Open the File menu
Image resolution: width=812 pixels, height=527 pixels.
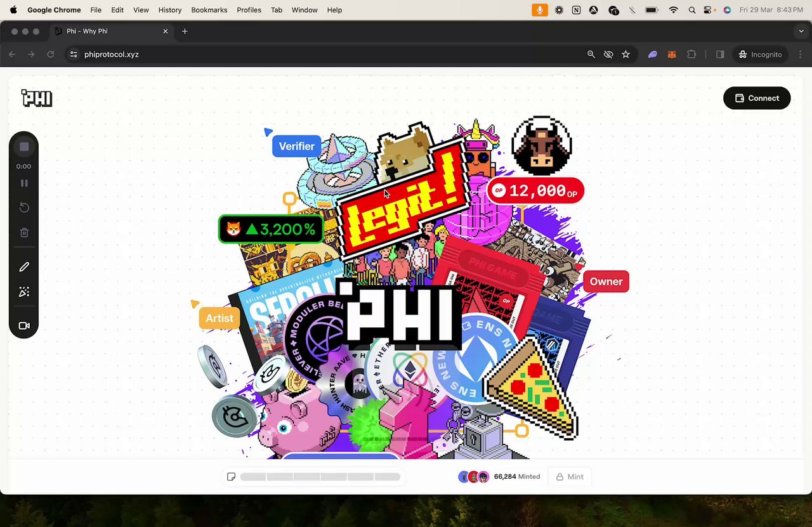click(x=96, y=10)
